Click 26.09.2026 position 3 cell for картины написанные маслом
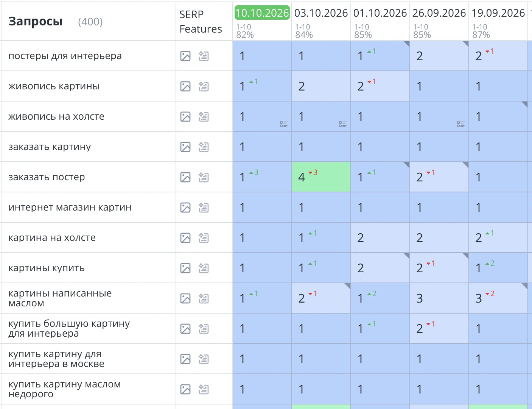 tap(439, 298)
